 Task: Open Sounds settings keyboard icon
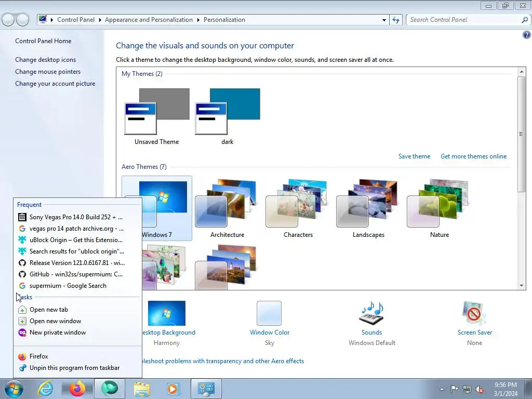pyautogui.click(x=371, y=313)
